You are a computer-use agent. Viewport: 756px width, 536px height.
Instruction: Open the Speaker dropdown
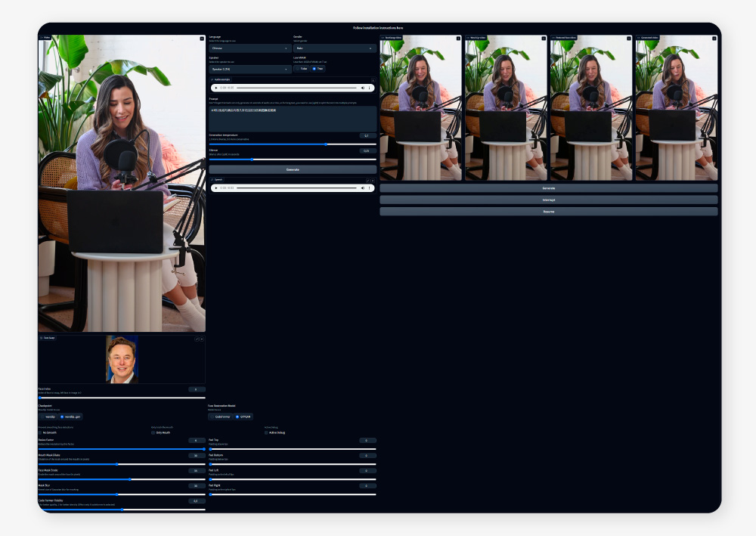click(249, 69)
